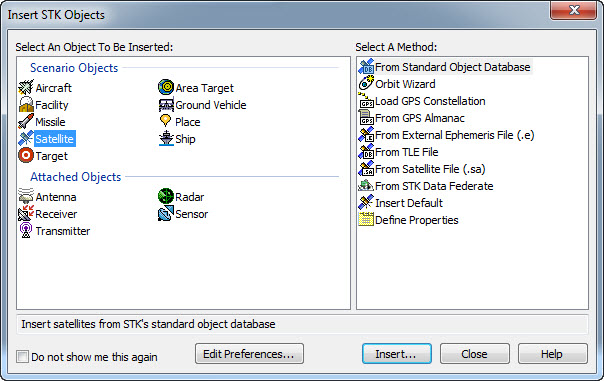Select the Transmitter label
604x381 pixels.
point(63,231)
